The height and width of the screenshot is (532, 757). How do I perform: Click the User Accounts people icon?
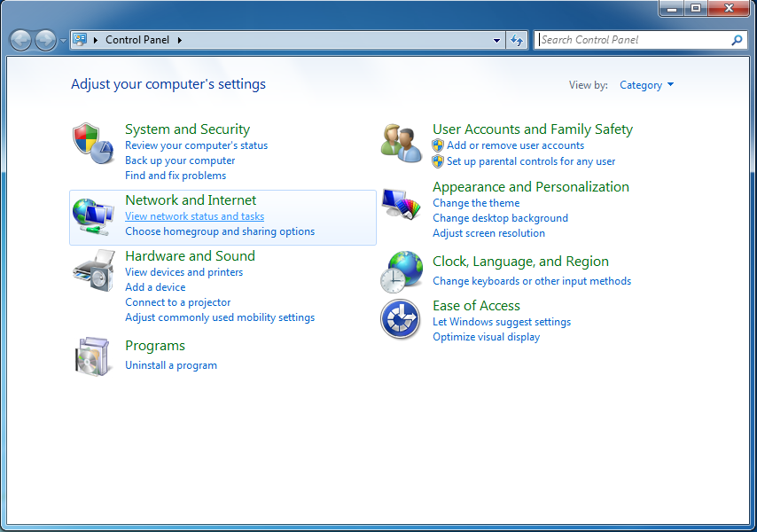tap(401, 143)
